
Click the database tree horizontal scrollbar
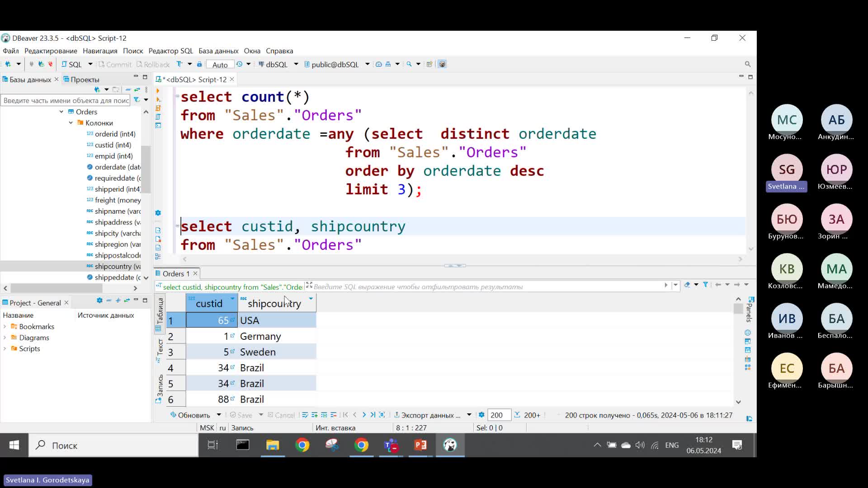pyautogui.click(x=57, y=288)
